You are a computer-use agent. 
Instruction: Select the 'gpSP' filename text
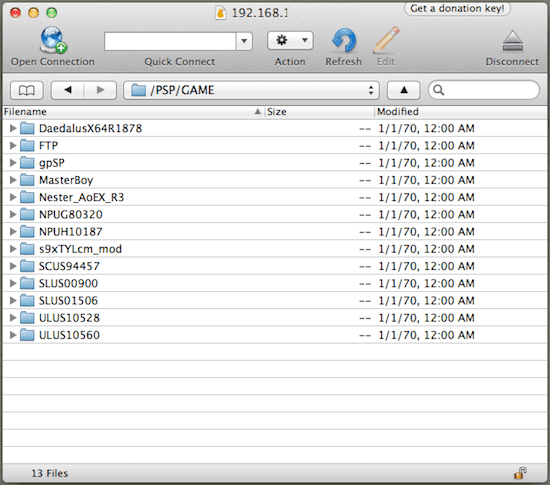pyautogui.click(x=52, y=163)
